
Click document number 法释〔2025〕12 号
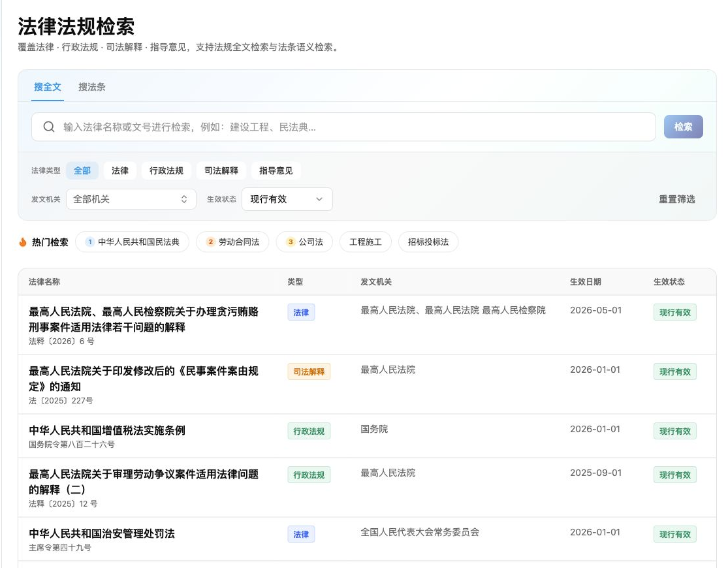click(x=63, y=504)
